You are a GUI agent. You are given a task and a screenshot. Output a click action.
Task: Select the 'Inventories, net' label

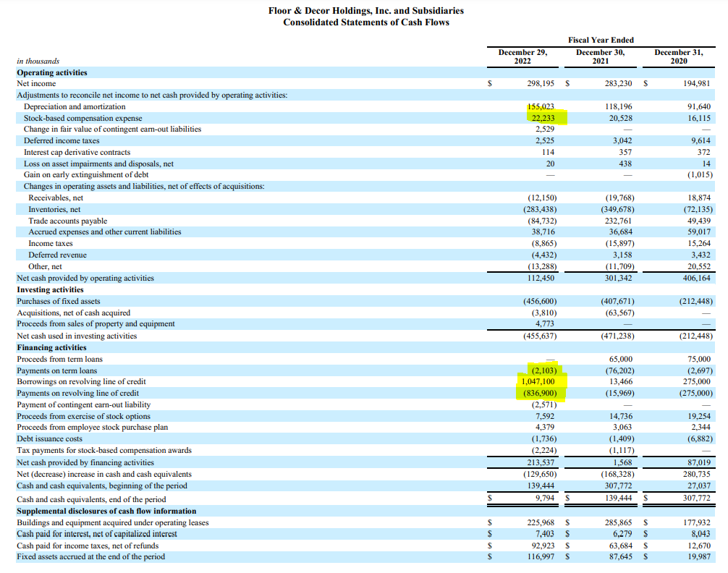(54, 209)
